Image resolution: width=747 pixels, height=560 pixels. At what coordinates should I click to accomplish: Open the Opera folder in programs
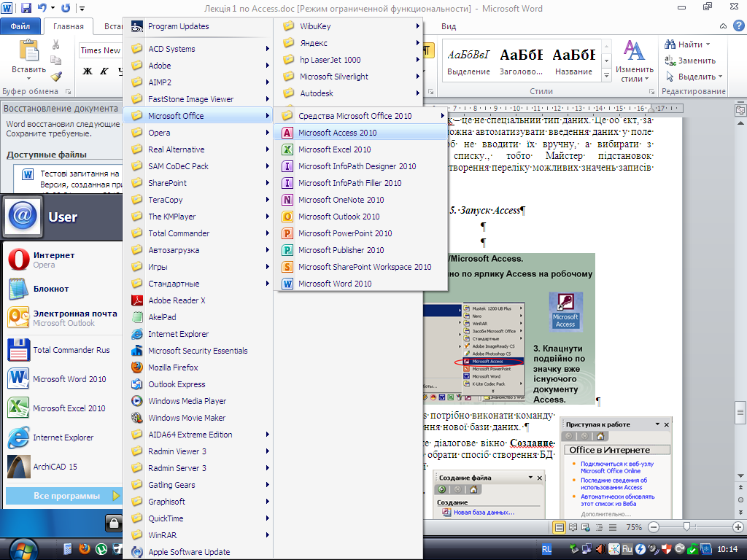[198, 133]
